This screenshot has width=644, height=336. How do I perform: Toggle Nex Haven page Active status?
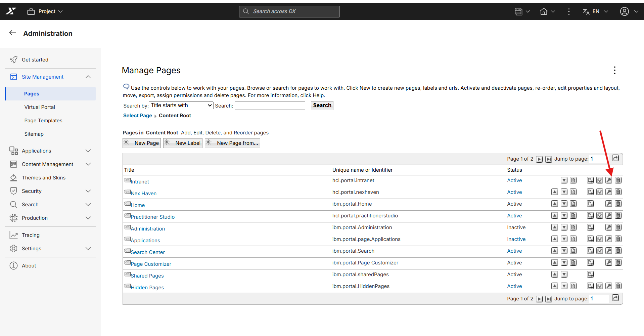[x=514, y=192]
